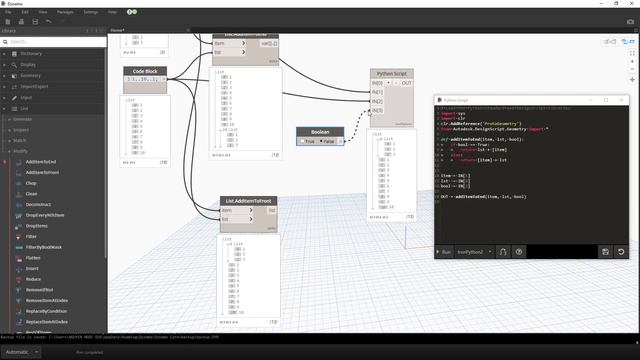
Task: Click the Python migration assistant icon
Action: point(503,252)
